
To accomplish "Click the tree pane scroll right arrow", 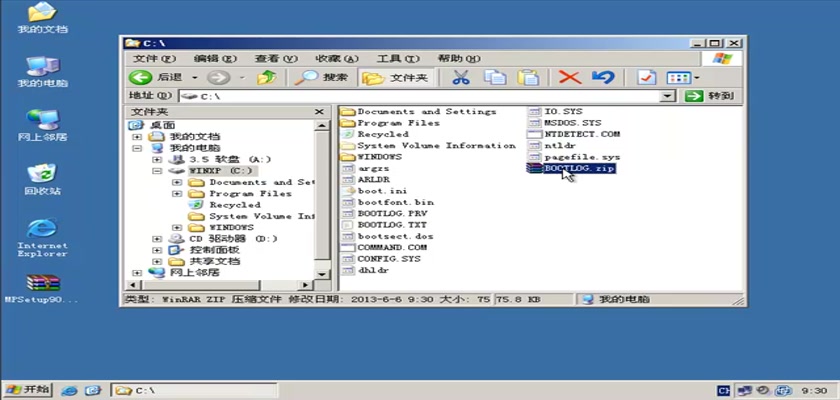I will coord(306,285).
